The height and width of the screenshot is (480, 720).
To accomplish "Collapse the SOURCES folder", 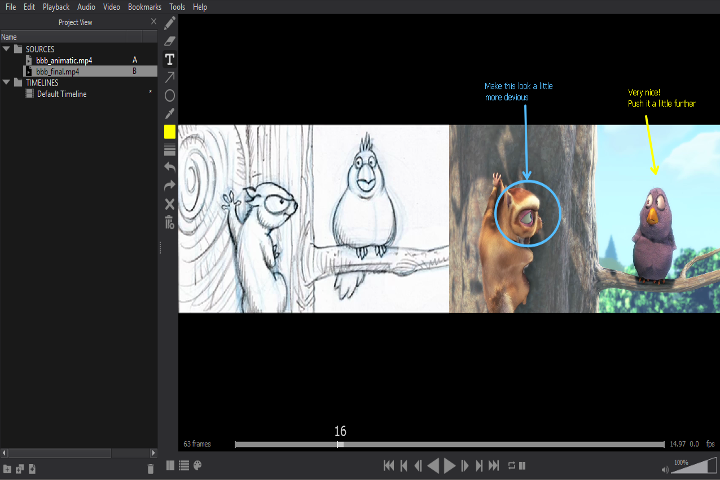I will (x=6, y=48).
